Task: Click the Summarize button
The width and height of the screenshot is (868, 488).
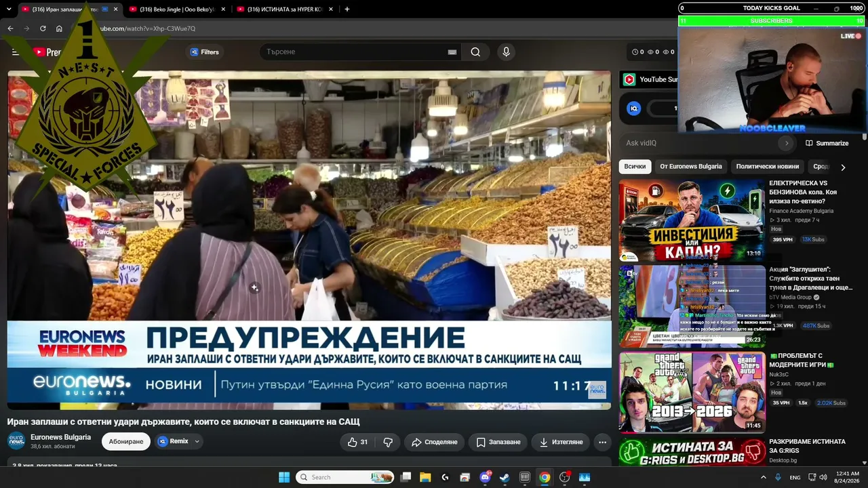Action: tap(827, 143)
